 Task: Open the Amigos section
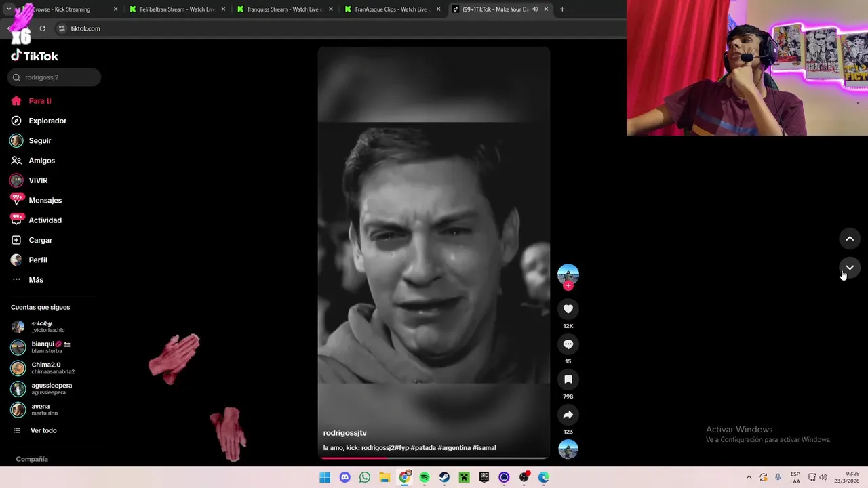33,161
